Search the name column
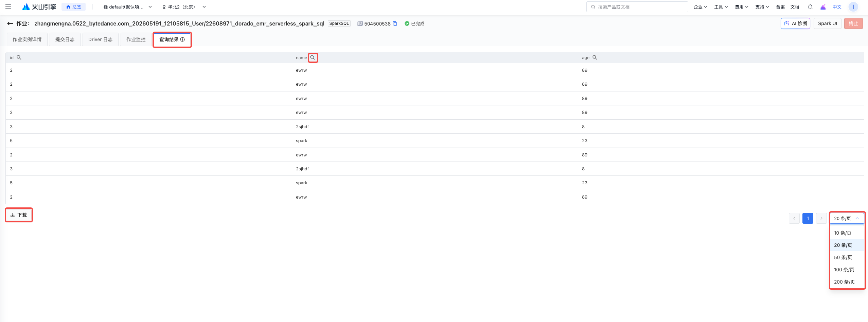The height and width of the screenshot is (322, 868). 313,57
